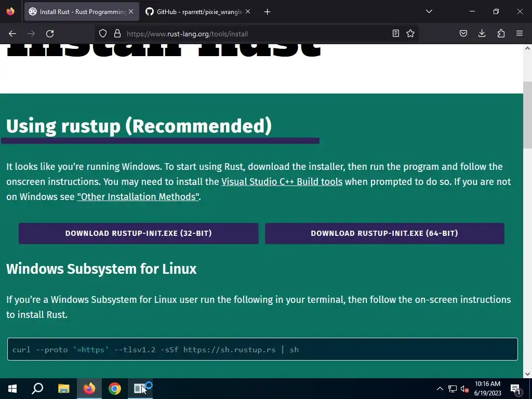This screenshot has width=532, height=399.
Task: Click scrollbar up arrow
Action: 528,48
